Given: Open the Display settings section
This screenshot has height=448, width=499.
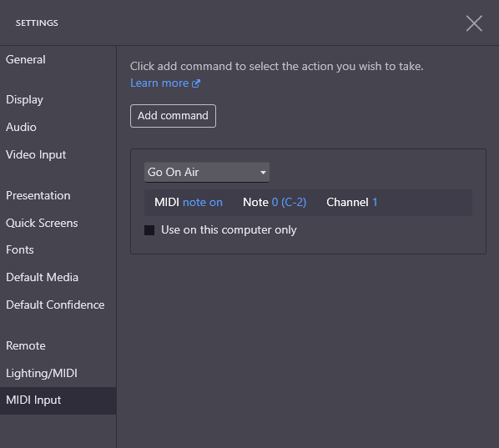Looking at the screenshot, I should click(x=24, y=100).
